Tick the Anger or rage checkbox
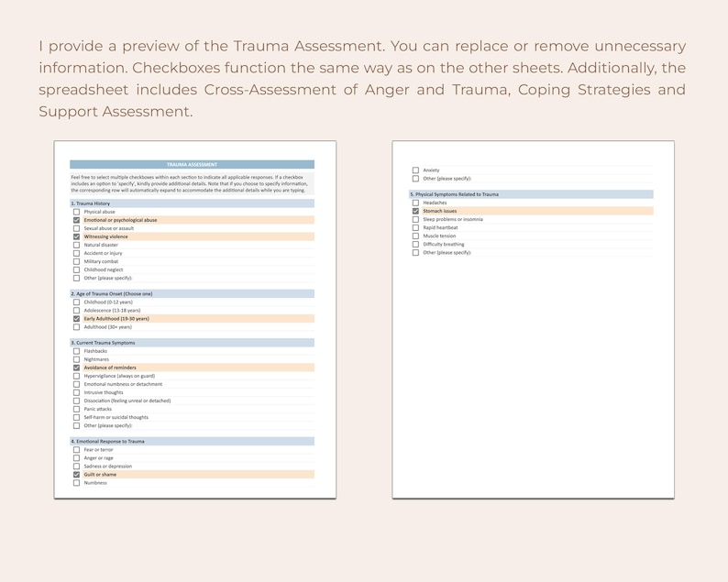This screenshot has width=728, height=582. [77, 458]
